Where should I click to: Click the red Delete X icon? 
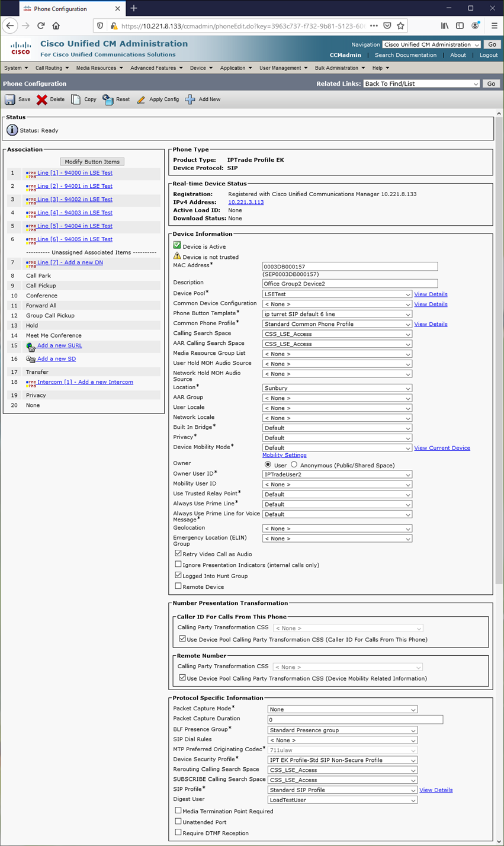click(x=41, y=100)
